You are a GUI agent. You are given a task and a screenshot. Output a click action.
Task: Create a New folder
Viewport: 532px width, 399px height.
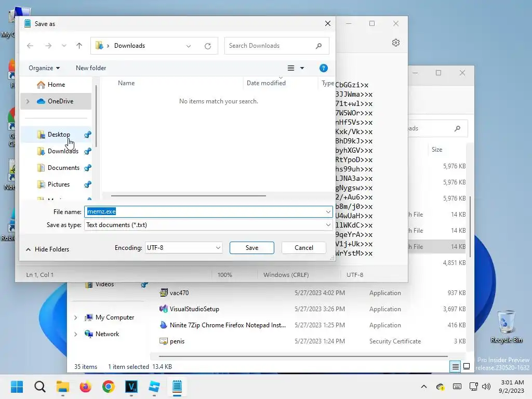click(x=91, y=68)
